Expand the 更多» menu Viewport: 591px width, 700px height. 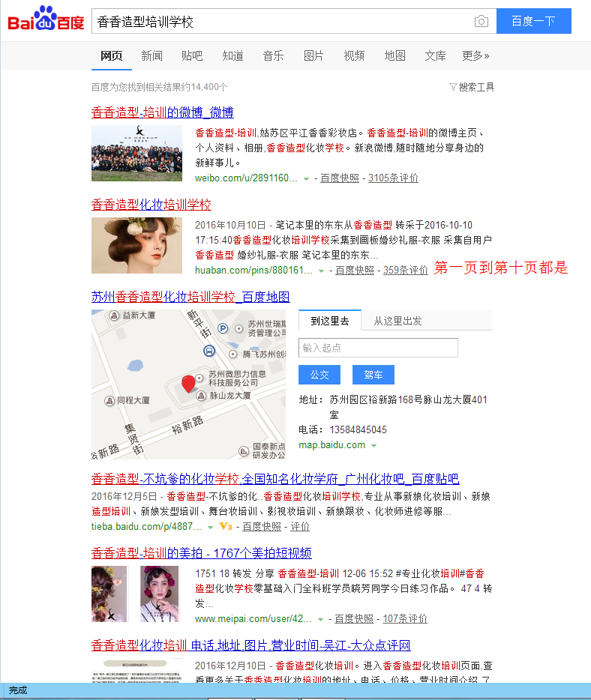coord(475,55)
